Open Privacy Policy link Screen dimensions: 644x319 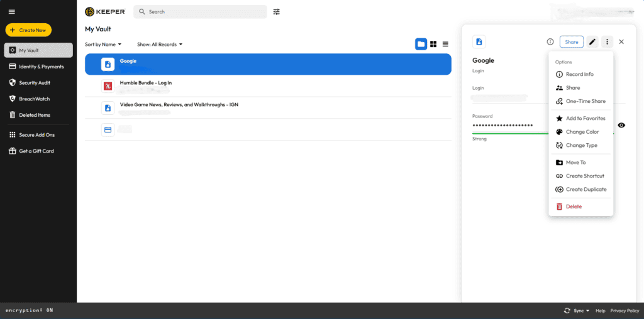click(x=625, y=311)
